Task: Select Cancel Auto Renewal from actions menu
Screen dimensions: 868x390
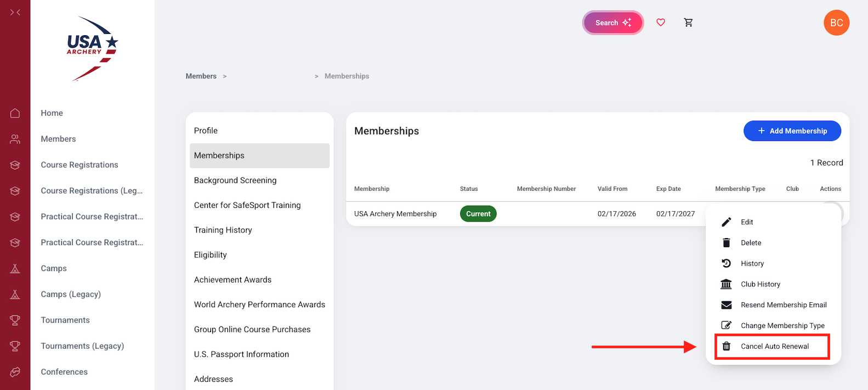Action: (774, 347)
